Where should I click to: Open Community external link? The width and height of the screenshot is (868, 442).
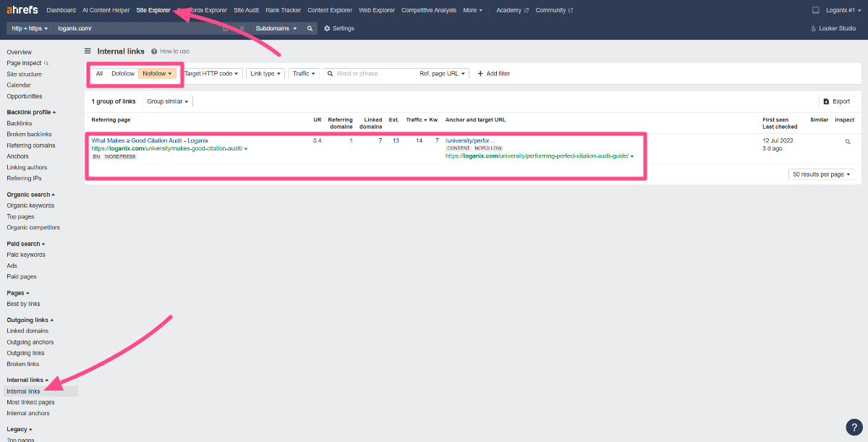click(x=554, y=10)
